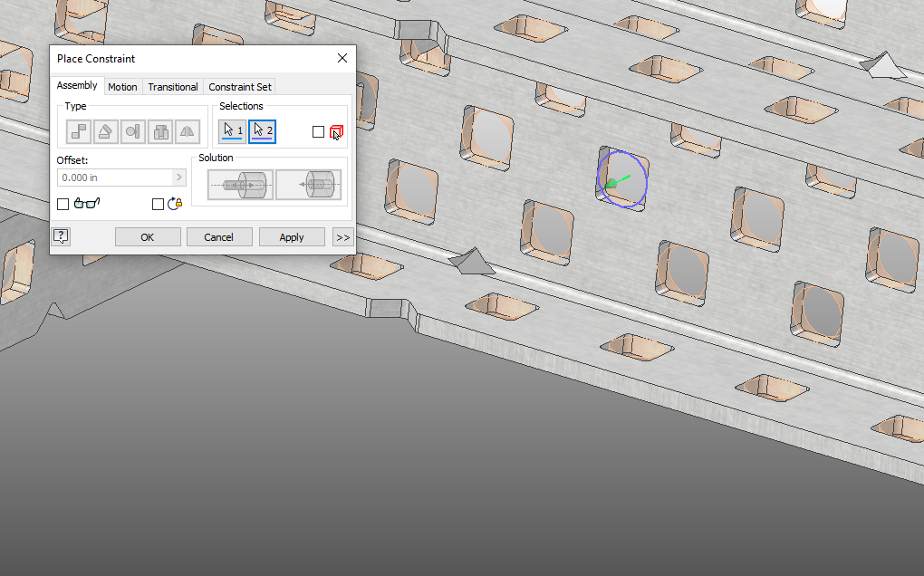The height and width of the screenshot is (576, 924).
Task: Click Cancel in Place Constraint dialog
Action: click(218, 237)
